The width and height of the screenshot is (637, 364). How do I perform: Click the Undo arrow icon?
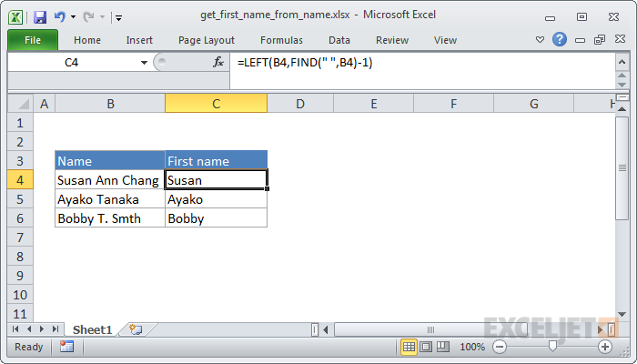coord(60,16)
